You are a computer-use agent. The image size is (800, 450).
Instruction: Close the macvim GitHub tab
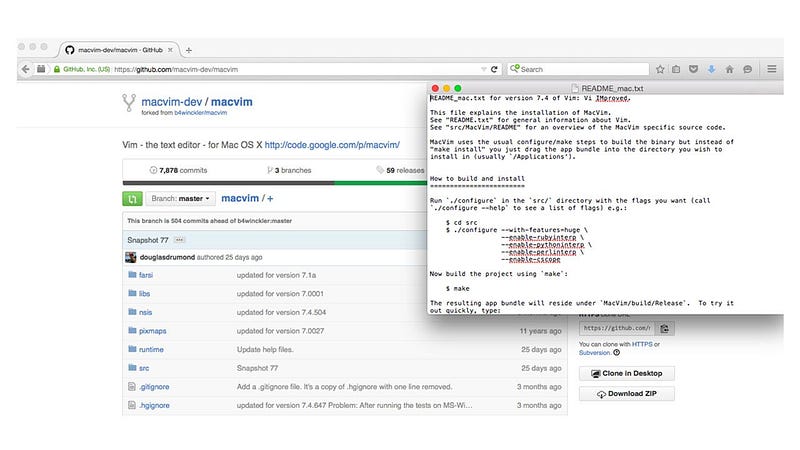coord(170,50)
